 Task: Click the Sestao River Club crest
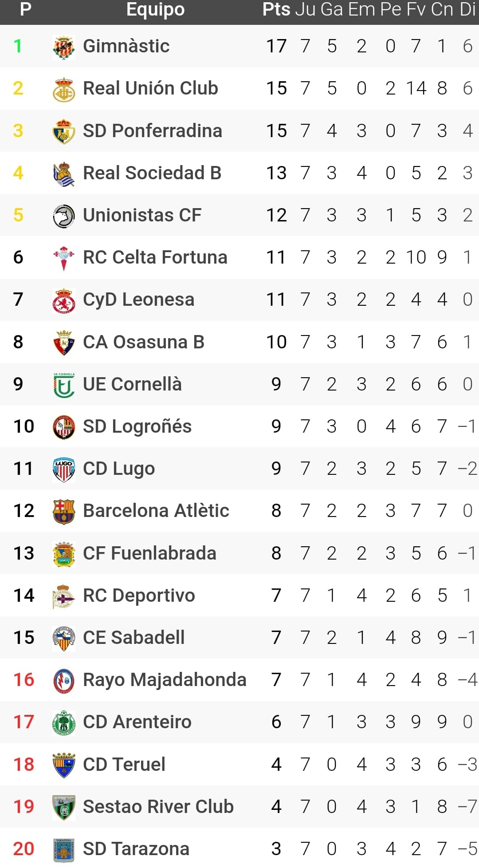point(63,807)
